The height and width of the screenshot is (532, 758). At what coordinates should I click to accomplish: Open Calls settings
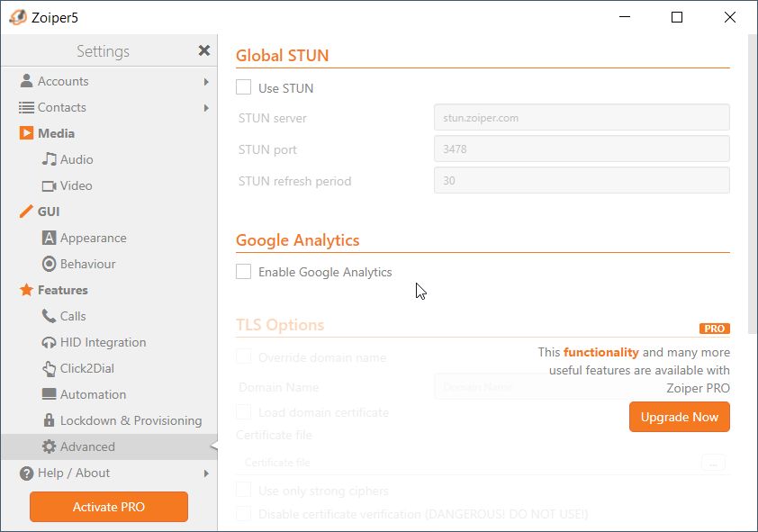coord(109,316)
